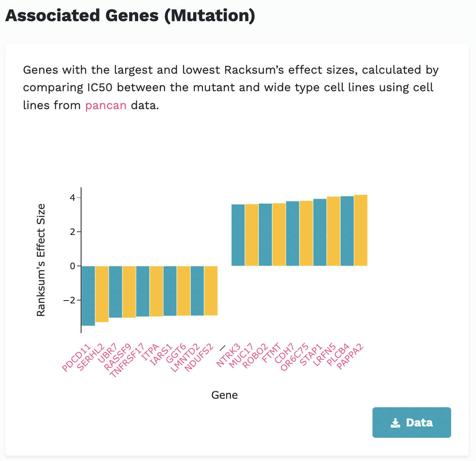Click the ROBO2 gene label
476x461 pixels.
[x=256, y=356]
